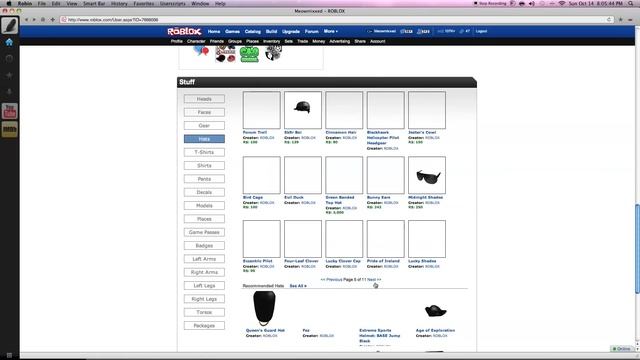Open the Queen's Guard Hat thumbnail

(x=264, y=308)
